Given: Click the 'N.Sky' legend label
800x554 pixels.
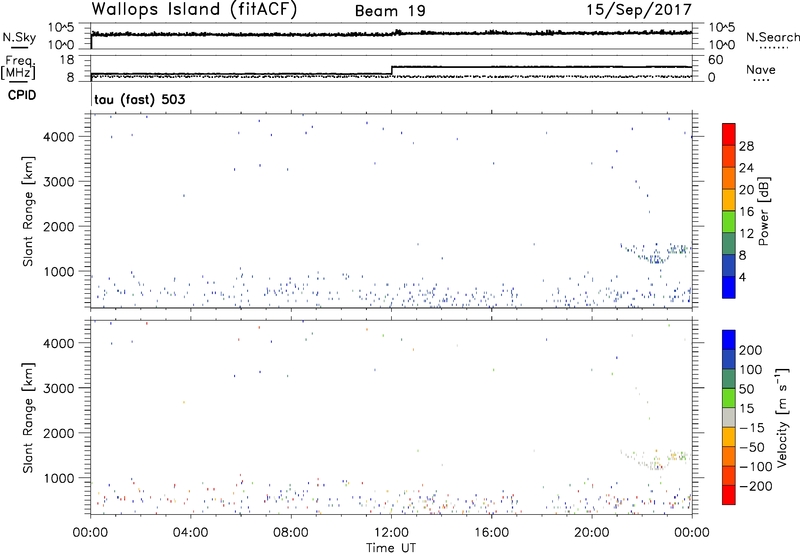Looking at the screenshot, I should click(x=19, y=37).
